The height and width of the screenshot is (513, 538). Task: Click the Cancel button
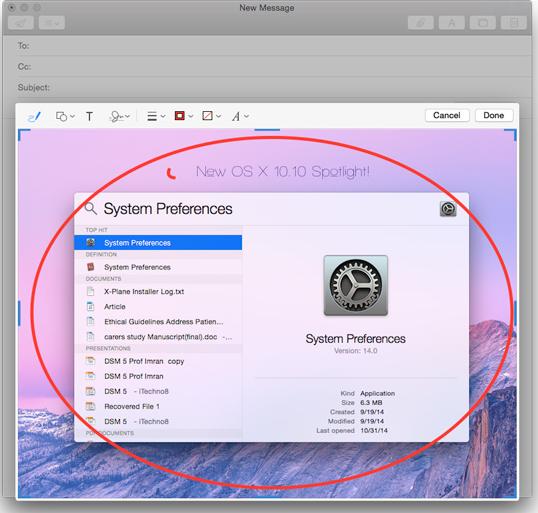[x=447, y=115]
